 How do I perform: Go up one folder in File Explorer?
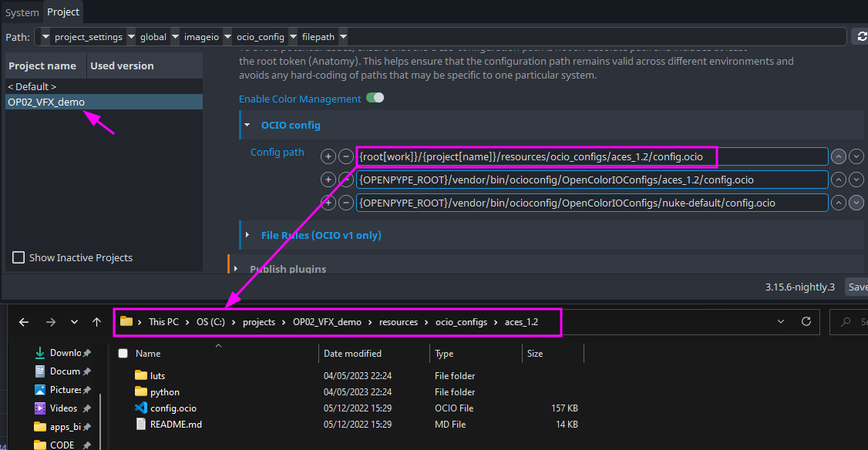coord(96,322)
